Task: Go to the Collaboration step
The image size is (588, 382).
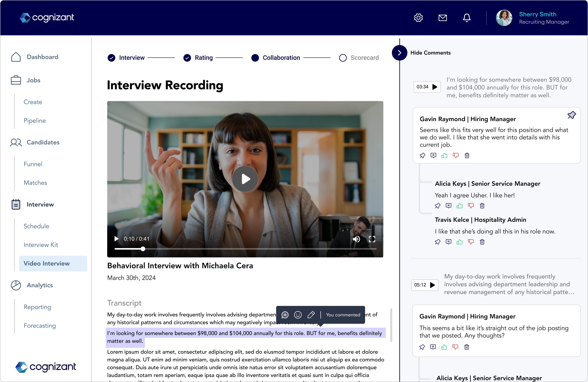Action: click(276, 58)
